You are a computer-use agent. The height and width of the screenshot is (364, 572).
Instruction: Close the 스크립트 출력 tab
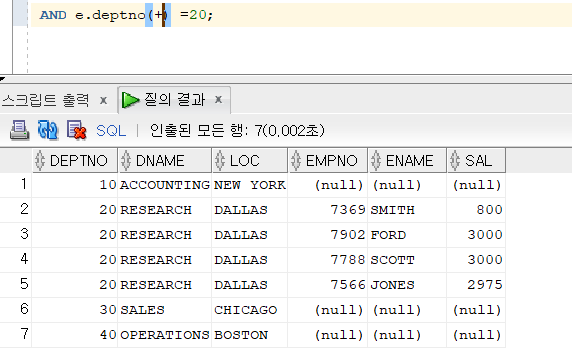(x=104, y=100)
